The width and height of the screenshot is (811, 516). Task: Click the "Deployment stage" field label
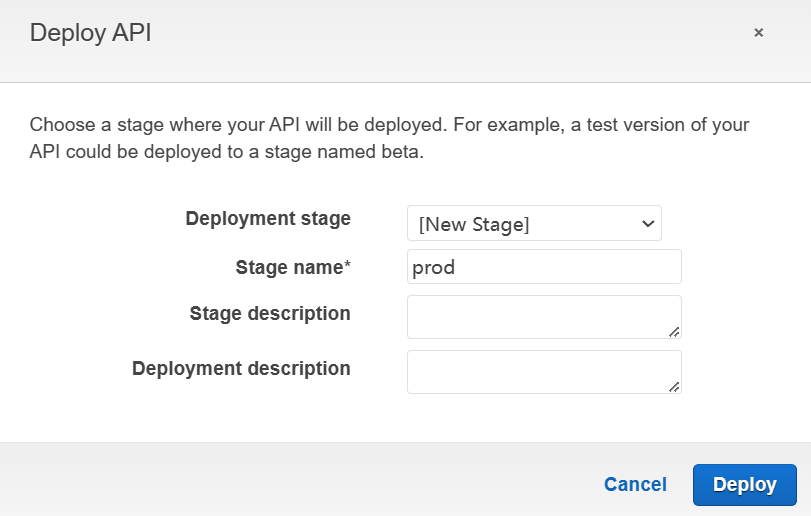268,219
